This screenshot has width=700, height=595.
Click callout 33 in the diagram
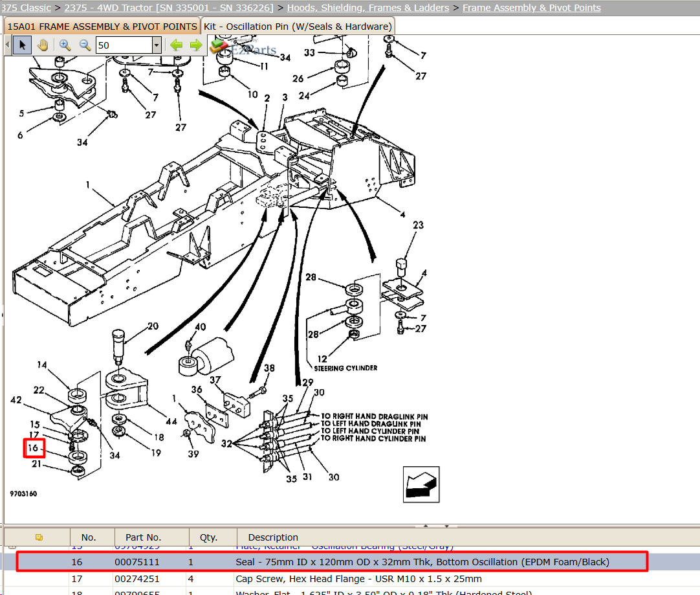click(x=309, y=52)
